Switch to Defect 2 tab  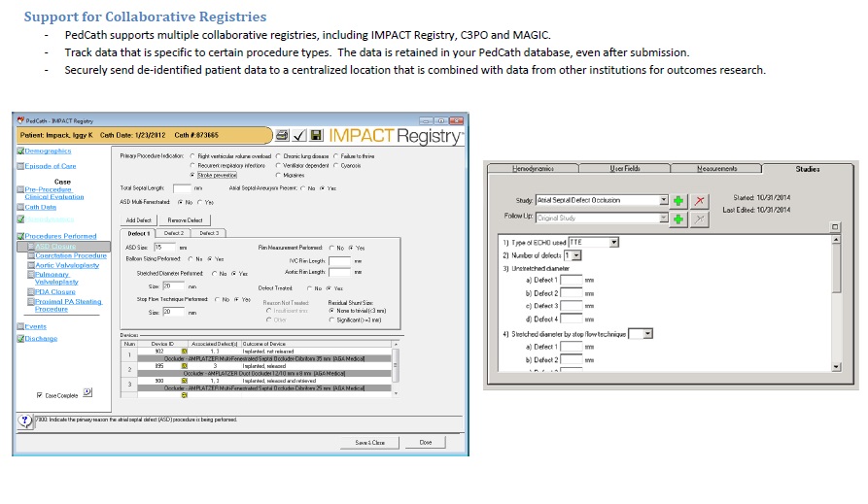(174, 233)
